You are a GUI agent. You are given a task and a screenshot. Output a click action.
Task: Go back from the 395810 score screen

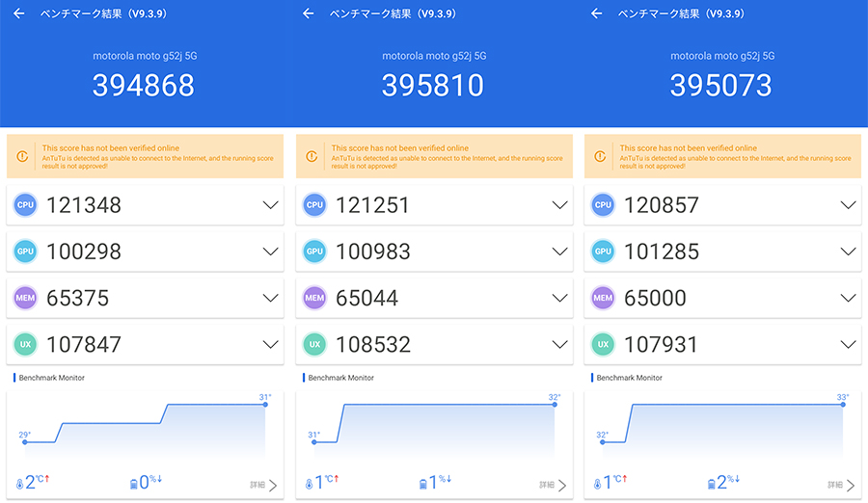click(309, 13)
